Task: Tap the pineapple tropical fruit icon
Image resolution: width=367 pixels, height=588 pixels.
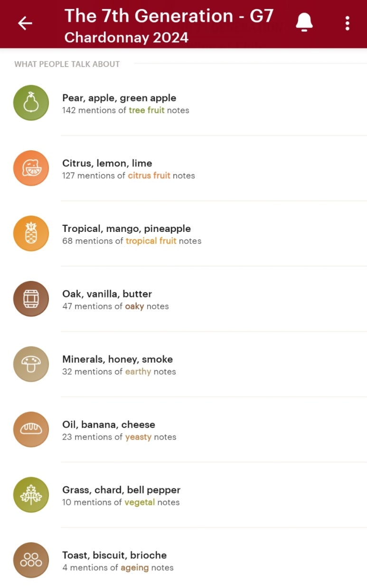Action: [x=31, y=233]
